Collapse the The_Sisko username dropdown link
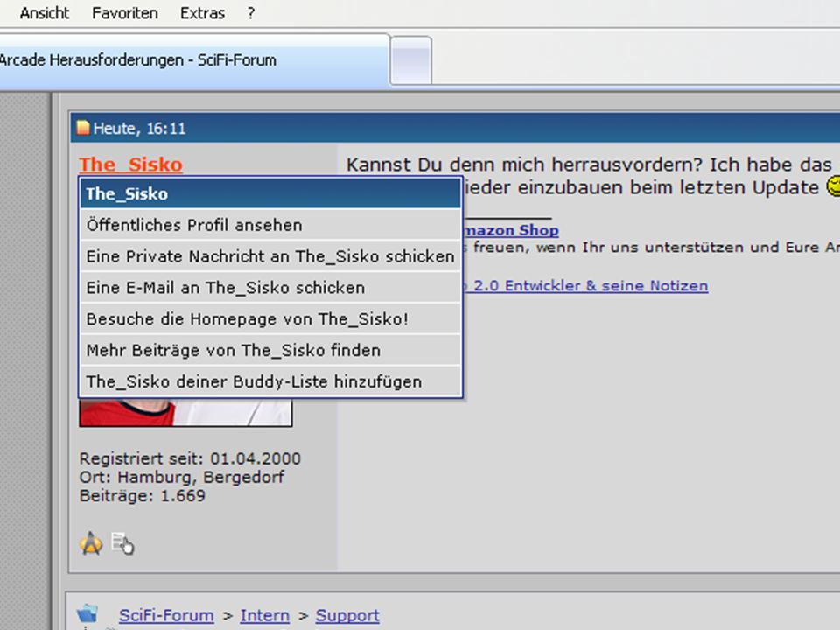Screen dimensions: 840x630 coord(130,164)
